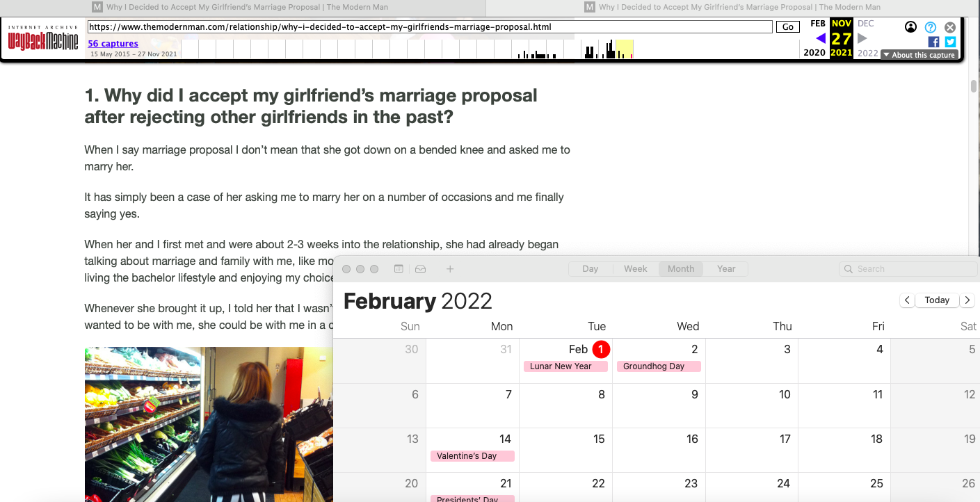
Task: Share the capture on Twitter
Action: tap(950, 42)
